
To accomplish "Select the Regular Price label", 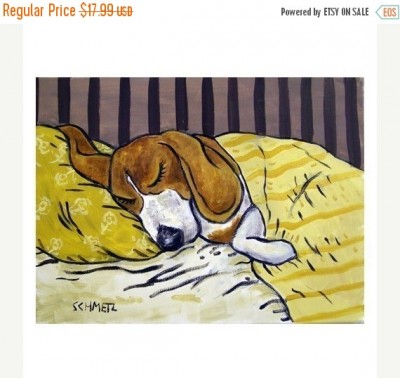I will pos(39,11).
